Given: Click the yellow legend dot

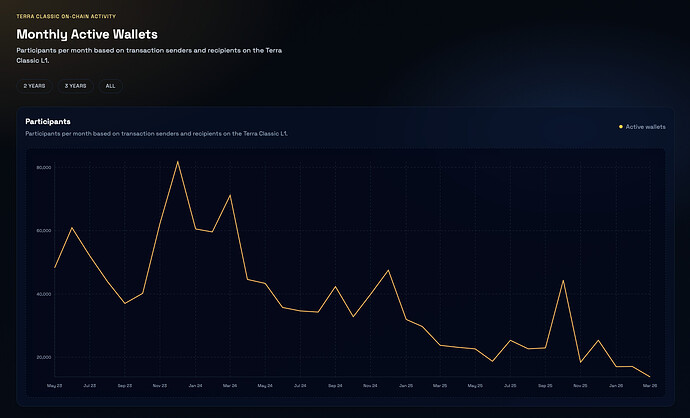Looking at the screenshot, I should pyautogui.click(x=621, y=127).
